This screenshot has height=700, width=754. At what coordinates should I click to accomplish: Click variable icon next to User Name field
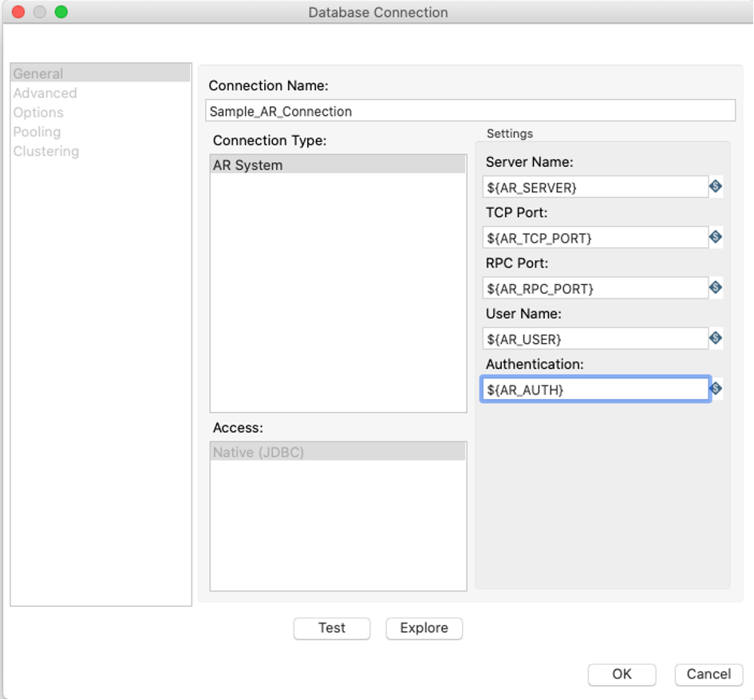pos(716,338)
